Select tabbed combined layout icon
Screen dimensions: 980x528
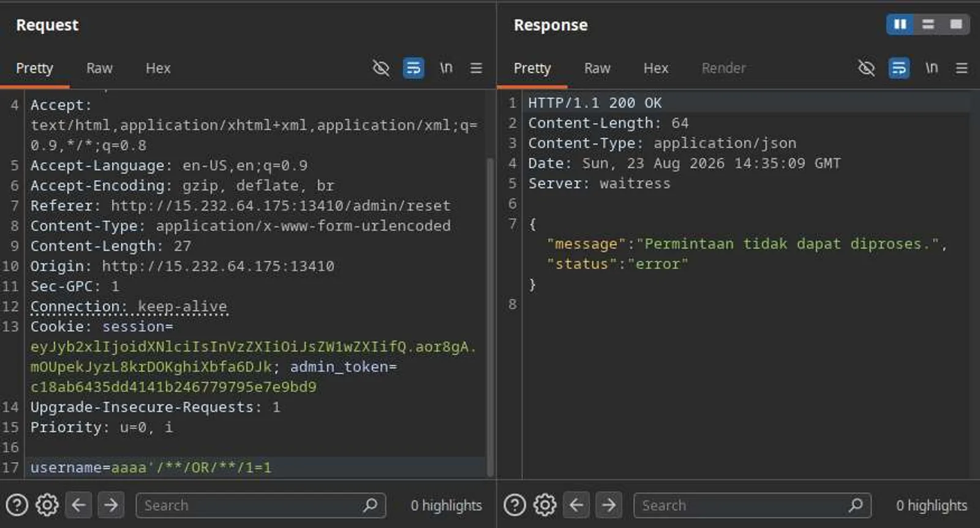click(x=956, y=25)
